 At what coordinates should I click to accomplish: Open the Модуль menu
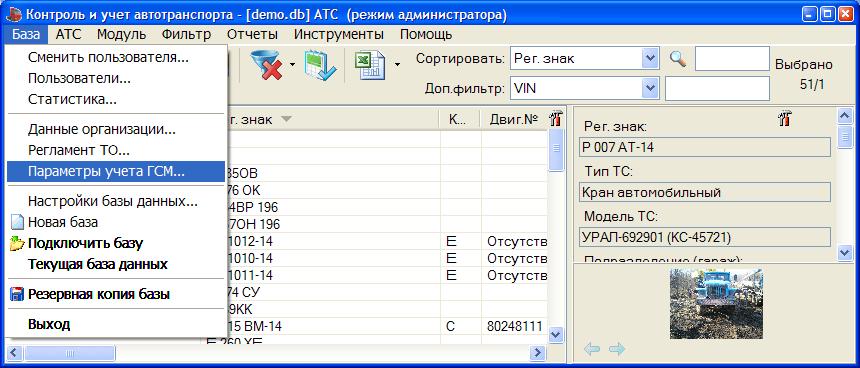(122, 35)
